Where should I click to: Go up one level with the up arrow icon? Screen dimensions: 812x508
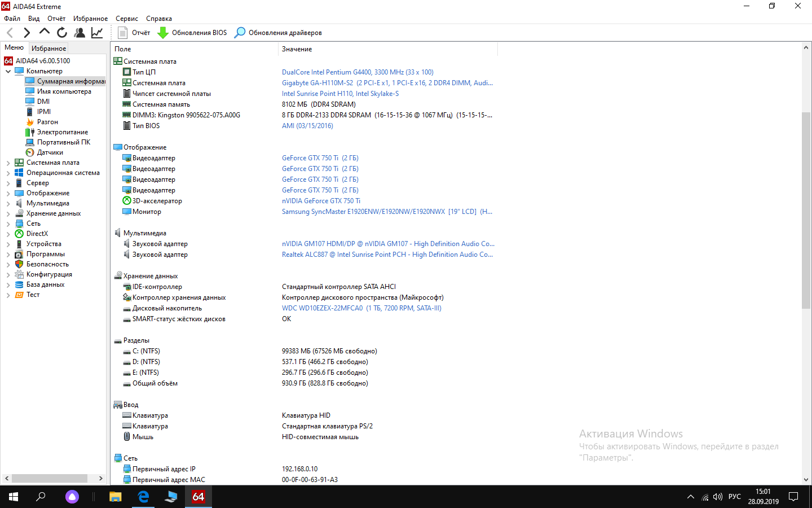coord(45,32)
